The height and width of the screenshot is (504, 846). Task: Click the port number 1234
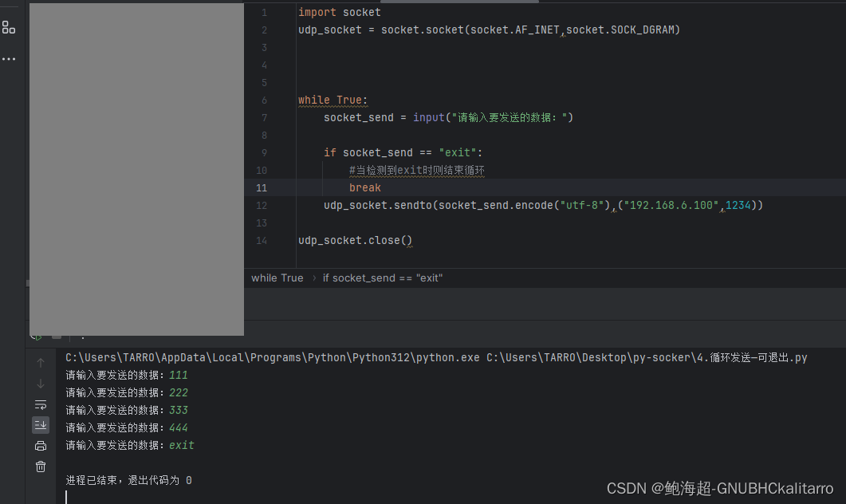tap(738, 206)
